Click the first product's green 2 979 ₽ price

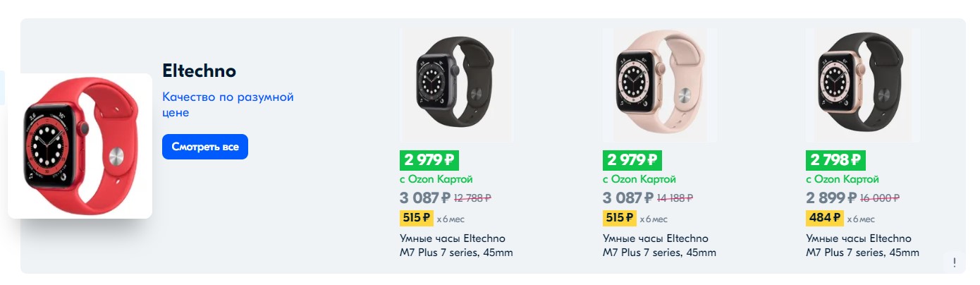click(429, 160)
